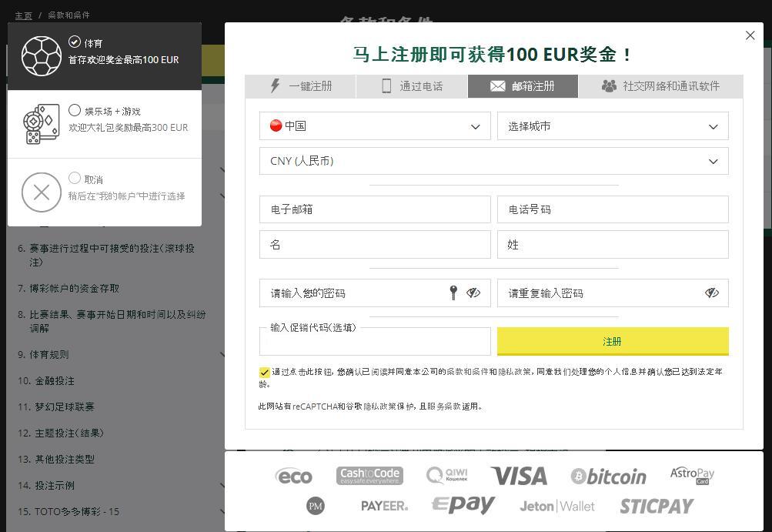Image resolution: width=772 pixels, height=532 pixels.
Task: Click the STICPAY payment logo
Action: point(657,506)
